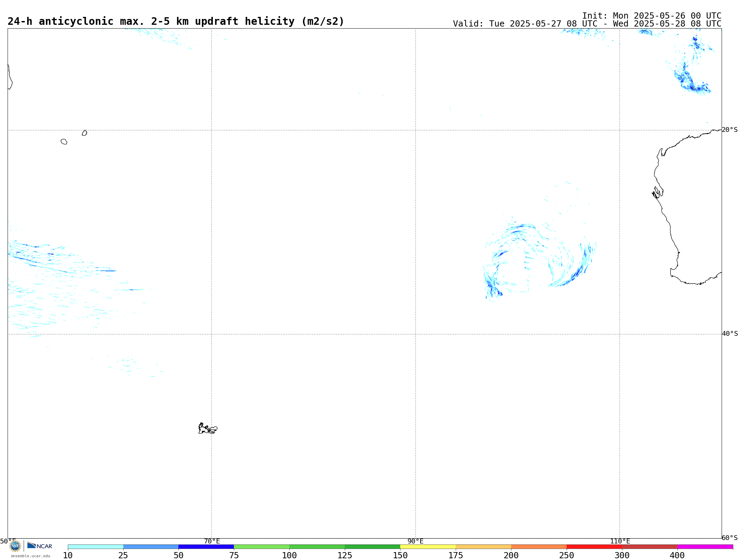Screen dimensions: 744x560
Task: Click the NCAR logo
Action: (40, 546)
